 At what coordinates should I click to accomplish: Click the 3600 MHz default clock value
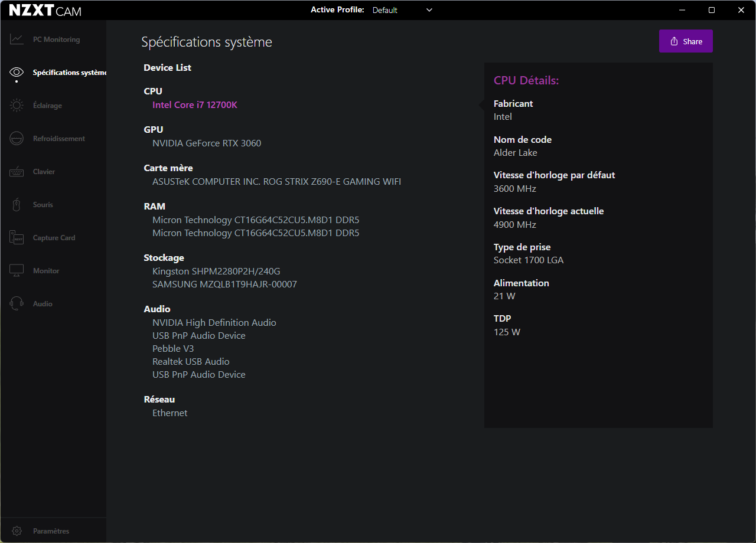515,189
